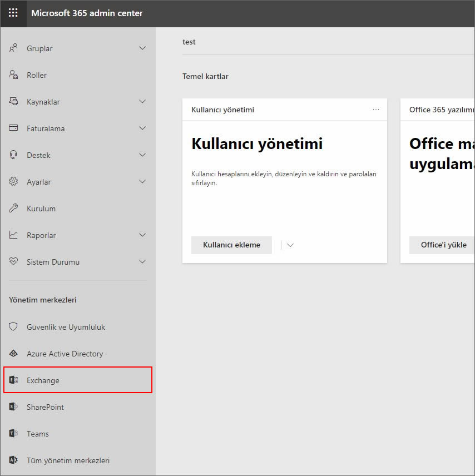Click the Roller icon in sidebar
The image size is (475, 476).
point(13,75)
